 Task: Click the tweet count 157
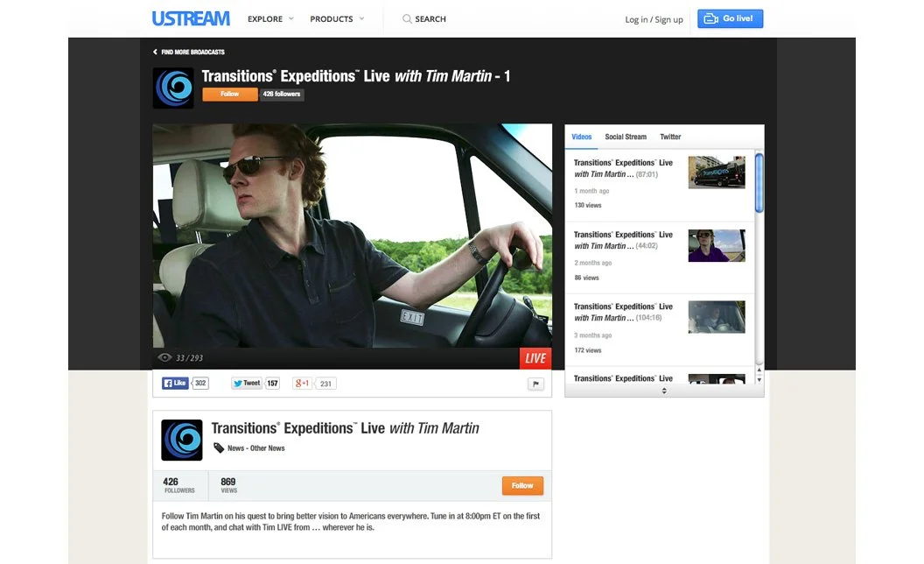click(272, 384)
